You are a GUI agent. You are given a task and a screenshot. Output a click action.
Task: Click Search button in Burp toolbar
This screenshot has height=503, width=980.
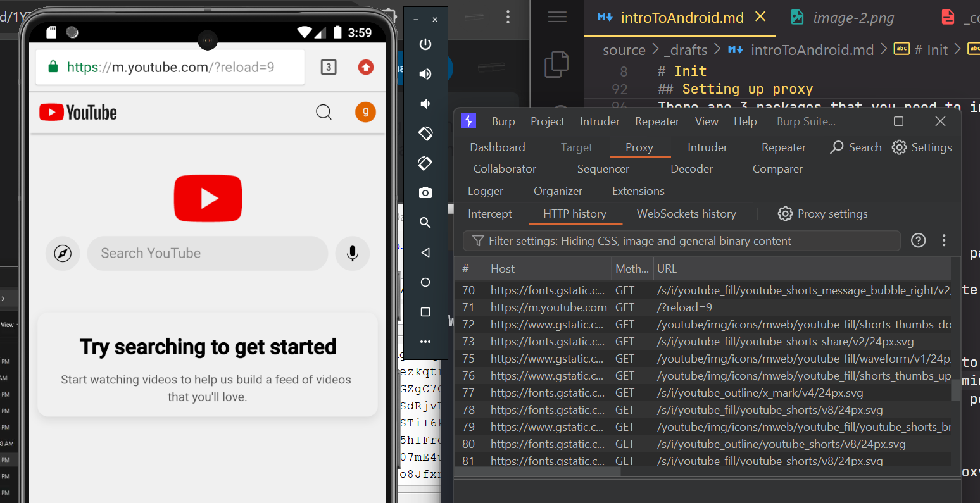(x=856, y=147)
